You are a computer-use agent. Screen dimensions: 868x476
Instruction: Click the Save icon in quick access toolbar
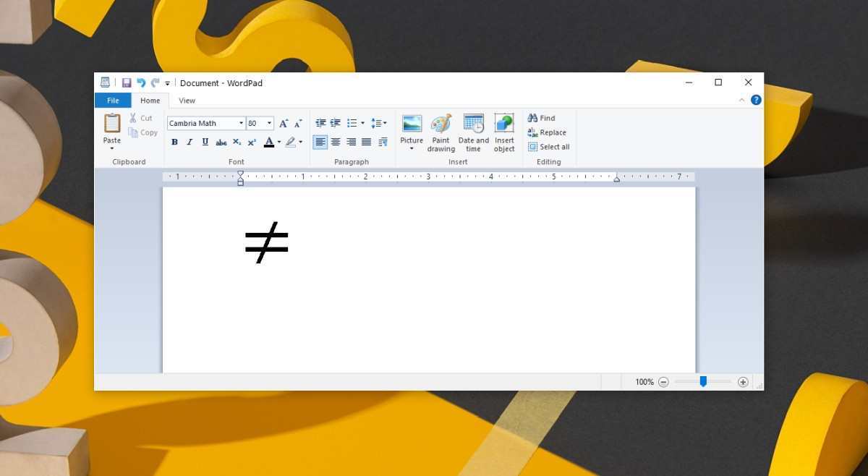[127, 83]
